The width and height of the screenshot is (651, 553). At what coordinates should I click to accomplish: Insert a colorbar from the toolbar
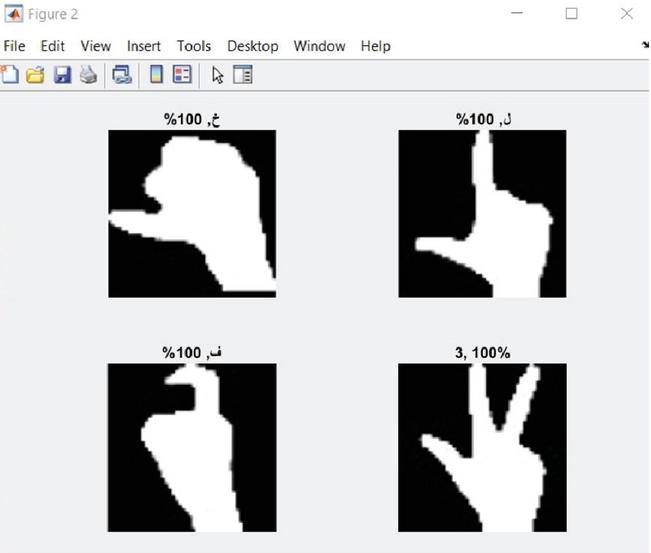pos(156,75)
